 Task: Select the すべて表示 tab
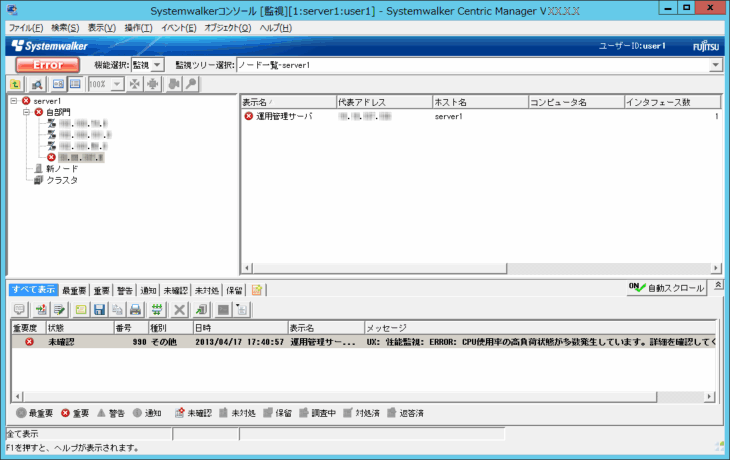point(34,290)
